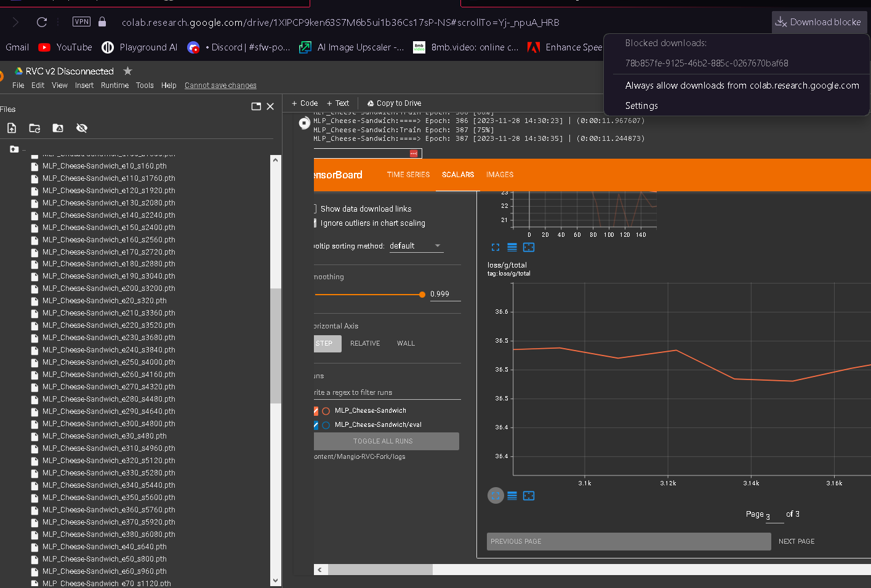Fit domain icon below loss/g/total chart

pos(529,496)
